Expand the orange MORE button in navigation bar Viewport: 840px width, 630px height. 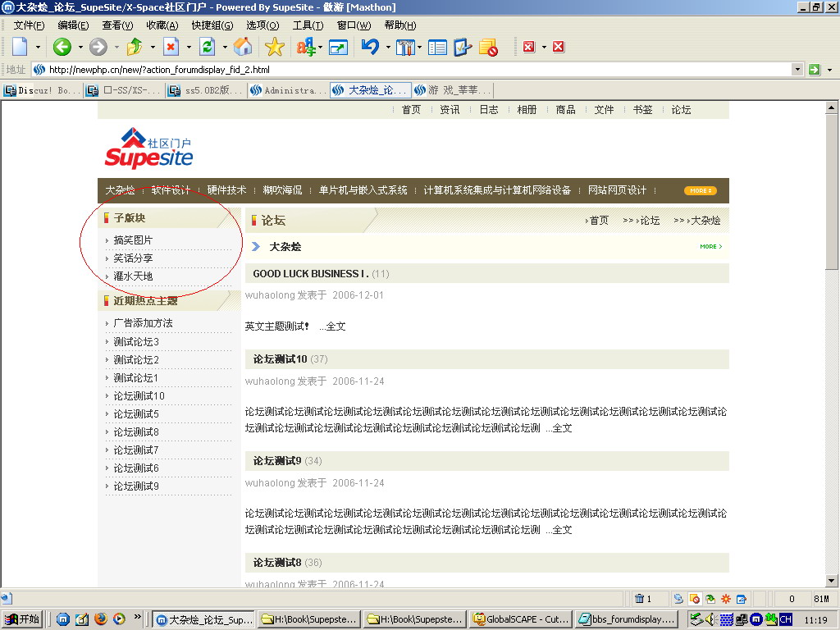coord(701,190)
